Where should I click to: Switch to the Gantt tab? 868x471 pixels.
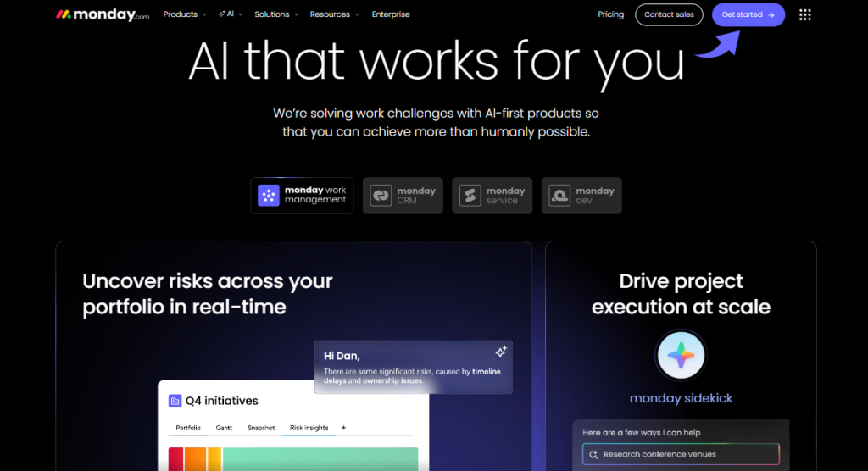[x=224, y=428]
